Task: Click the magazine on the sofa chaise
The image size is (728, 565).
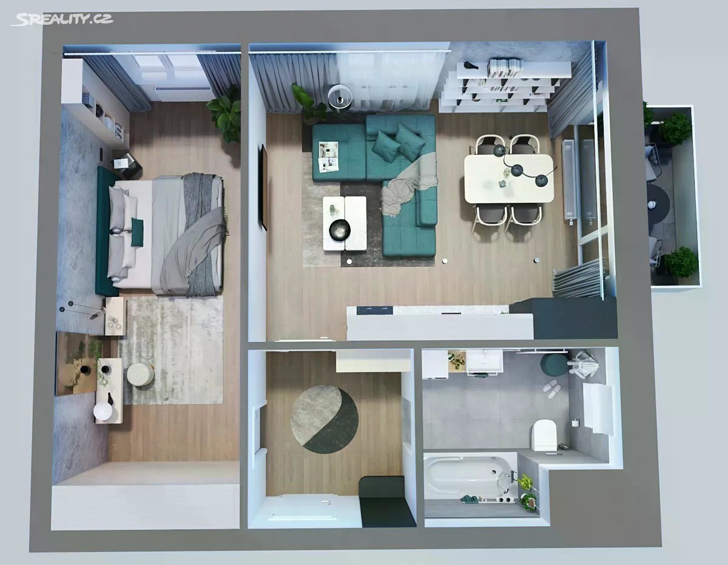Action: point(328,156)
